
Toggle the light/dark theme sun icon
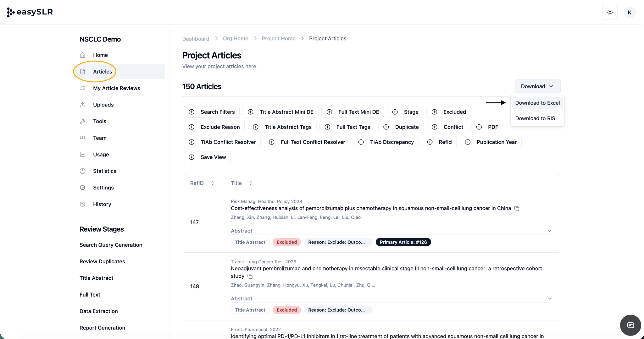[x=610, y=13]
